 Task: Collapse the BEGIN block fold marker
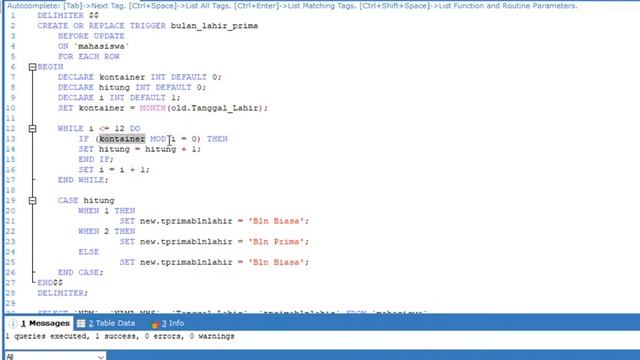[33, 67]
